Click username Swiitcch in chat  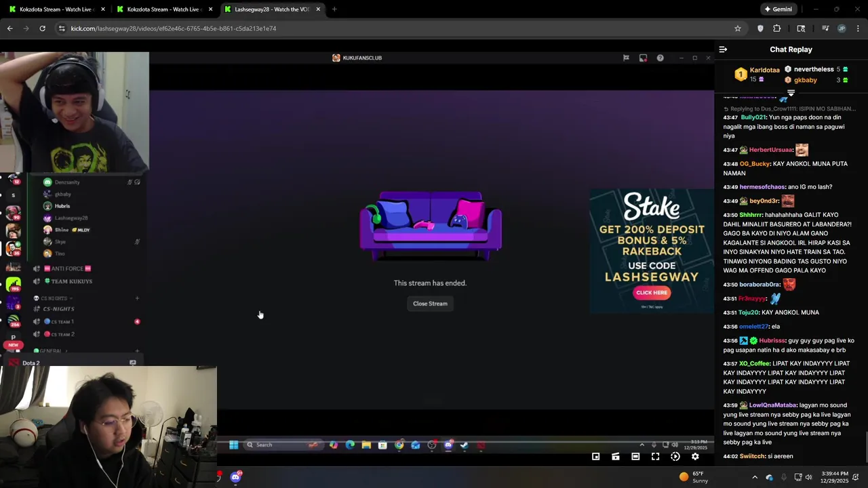coord(752,457)
